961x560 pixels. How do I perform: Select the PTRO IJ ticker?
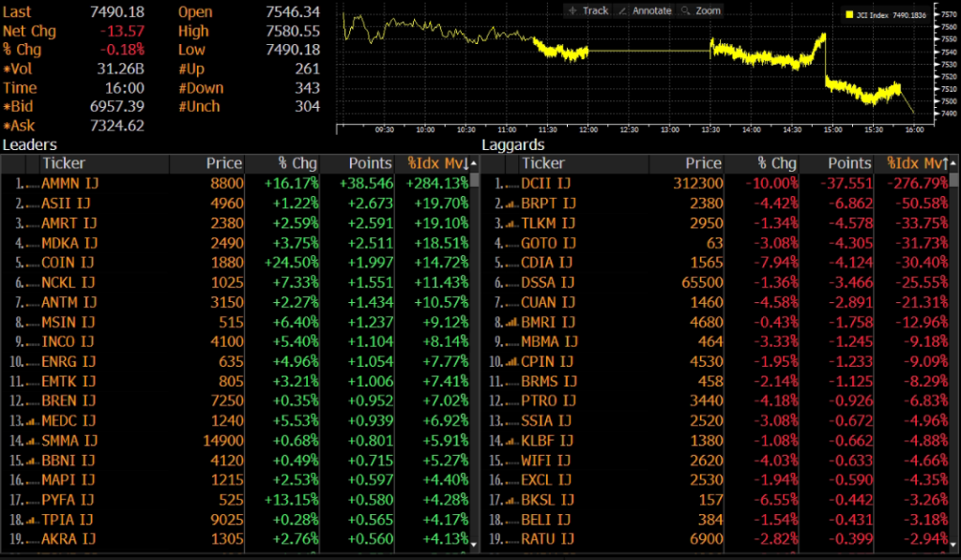548,401
